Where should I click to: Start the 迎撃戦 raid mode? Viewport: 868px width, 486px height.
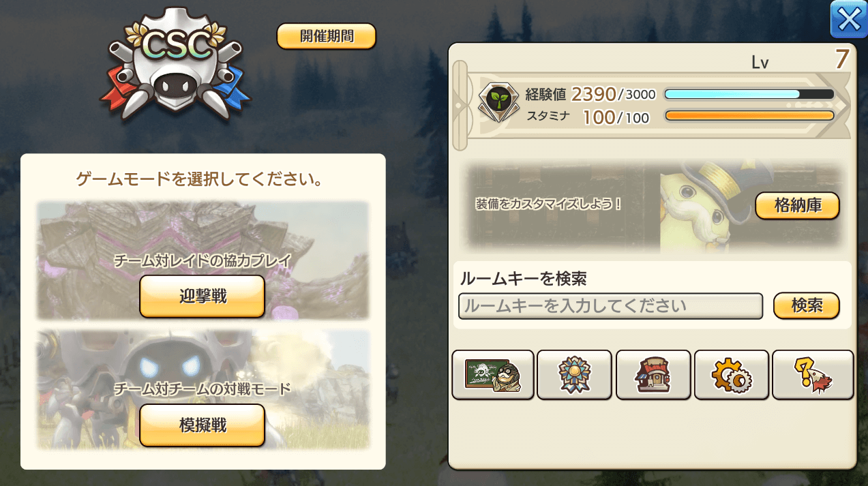point(202,297)
